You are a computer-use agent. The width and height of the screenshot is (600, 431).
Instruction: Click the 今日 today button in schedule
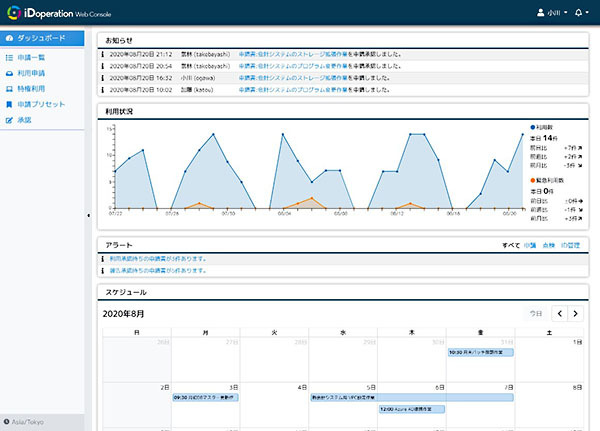(536, 313)
